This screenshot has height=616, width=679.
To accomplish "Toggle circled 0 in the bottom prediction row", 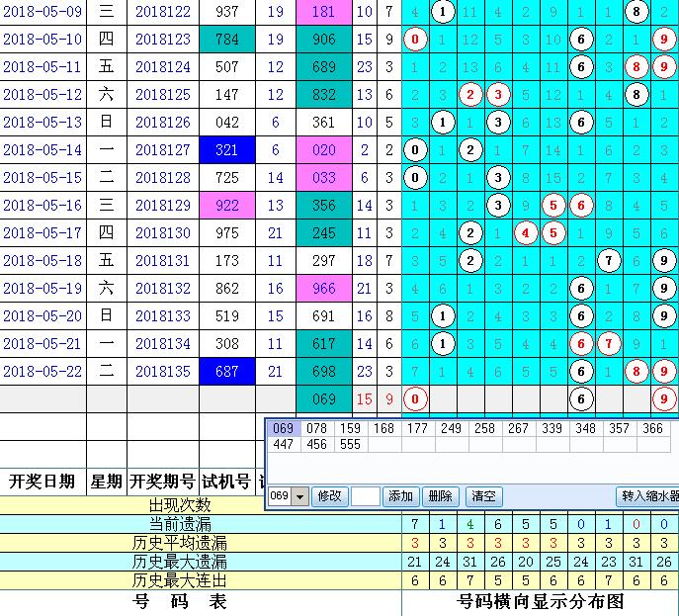I will coord(415,399).
